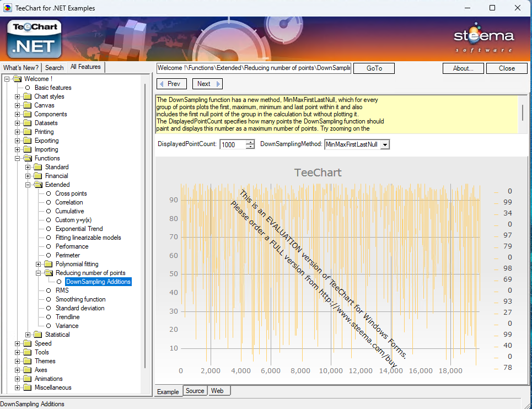
Task: Click the Steema software logo
Action: pyautogui.click(x=484, y=37)
